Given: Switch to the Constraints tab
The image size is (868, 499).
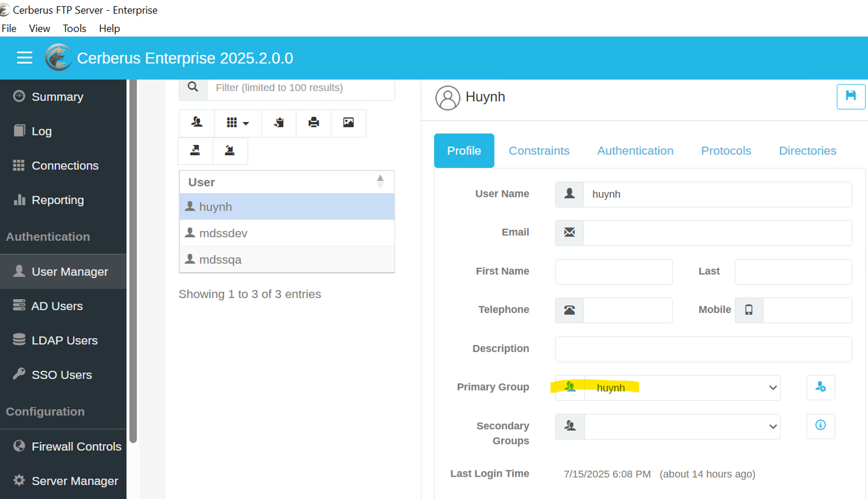Looking at the screenshot, I should click(539, 150).
